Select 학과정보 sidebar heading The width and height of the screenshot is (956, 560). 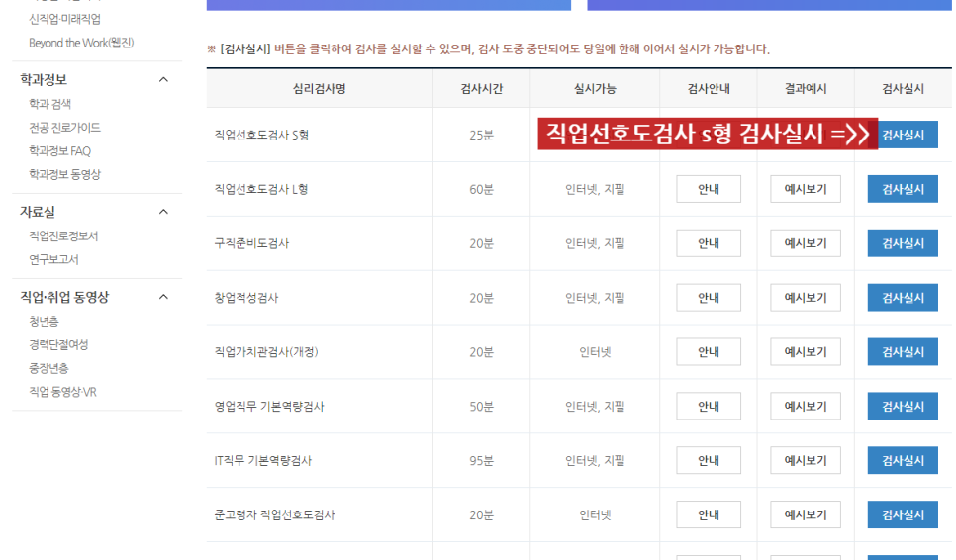pos(44,80)
